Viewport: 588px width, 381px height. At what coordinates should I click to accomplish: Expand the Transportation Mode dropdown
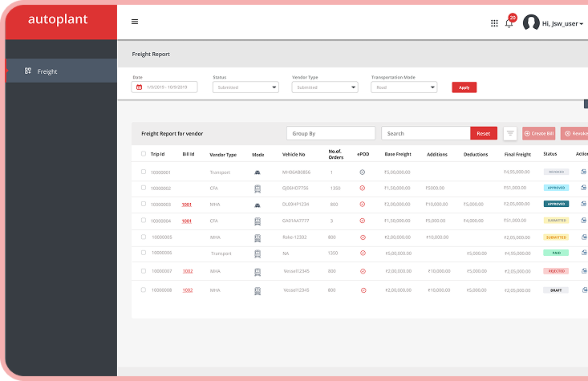coord(403,87)
